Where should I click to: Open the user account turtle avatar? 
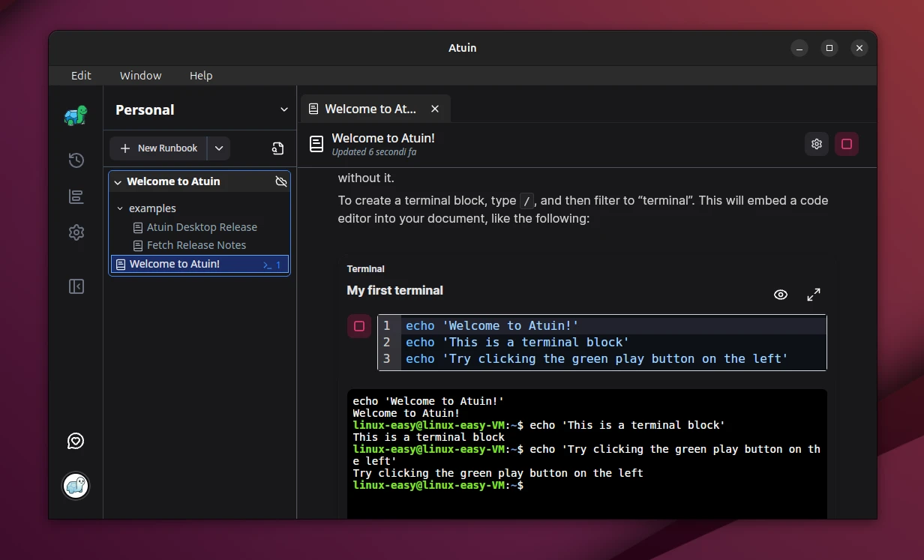76,486
